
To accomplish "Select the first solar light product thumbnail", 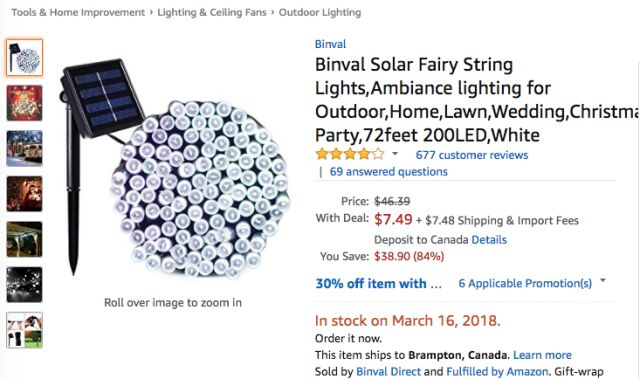I will (24, 57).
